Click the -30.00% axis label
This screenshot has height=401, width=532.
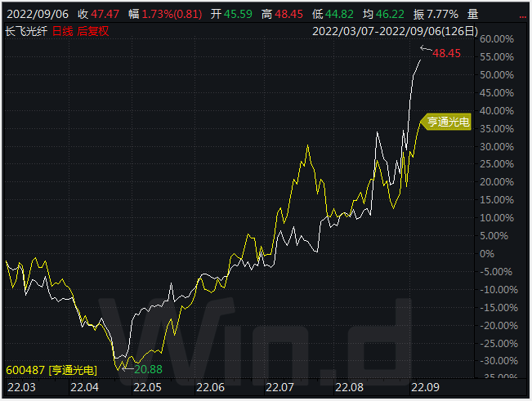[x=498, y=361]
